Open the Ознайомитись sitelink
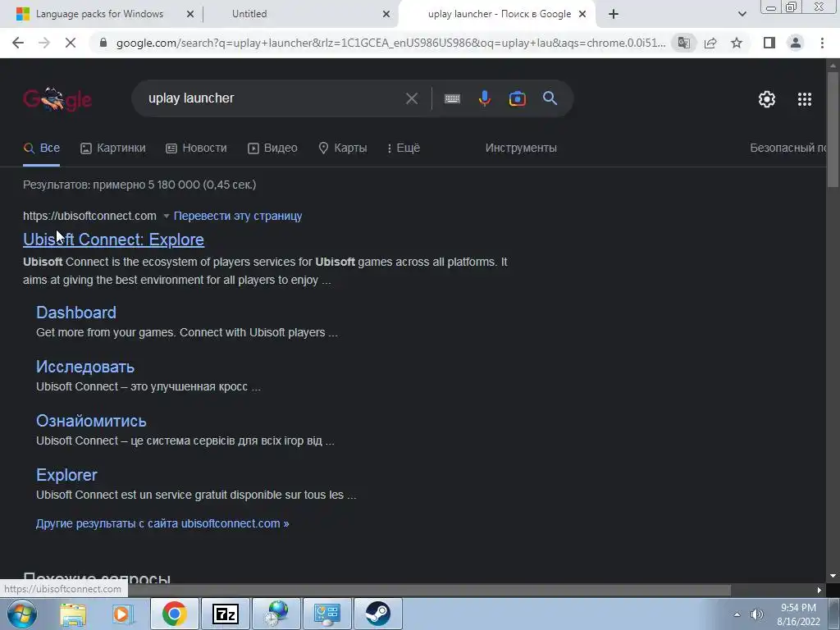The image size is (840, 630). pos(91,421)
